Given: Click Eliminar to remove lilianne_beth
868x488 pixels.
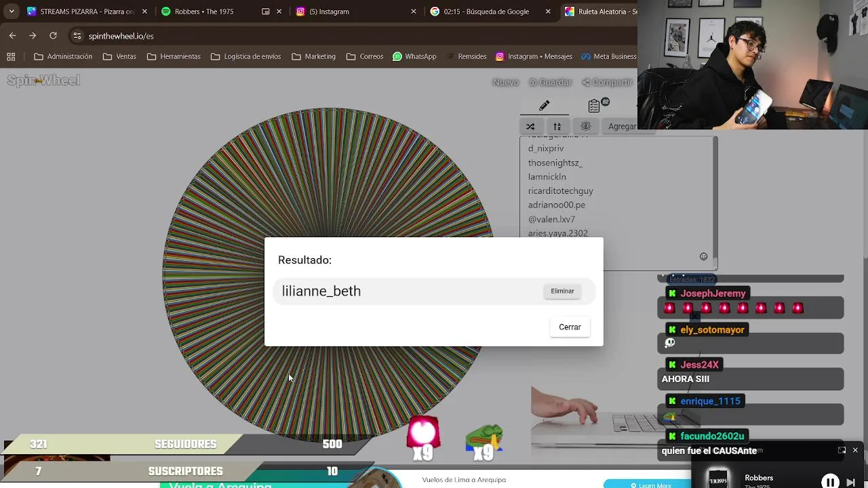Looking at the screenshot, I should point(562,291).
